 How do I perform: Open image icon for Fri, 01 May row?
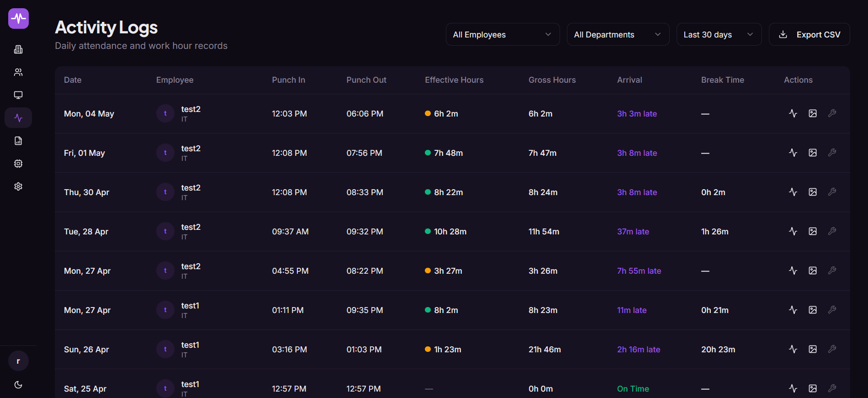[x=813, y=153]
